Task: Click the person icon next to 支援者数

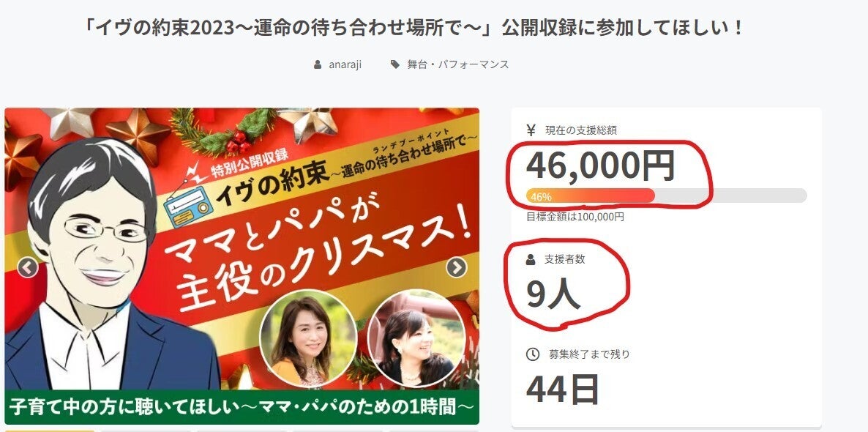Action: [531, 258]
